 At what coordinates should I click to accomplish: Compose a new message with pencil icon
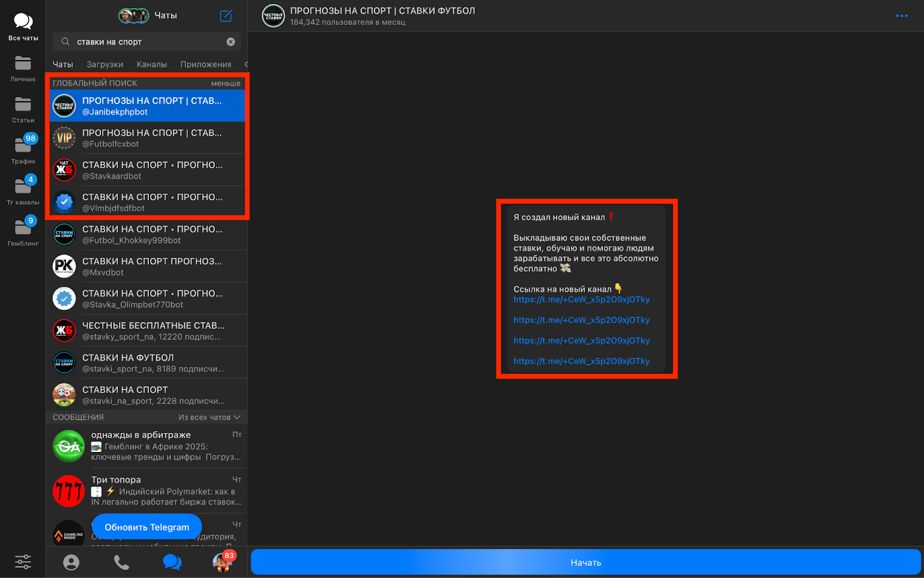pos(226,16)
